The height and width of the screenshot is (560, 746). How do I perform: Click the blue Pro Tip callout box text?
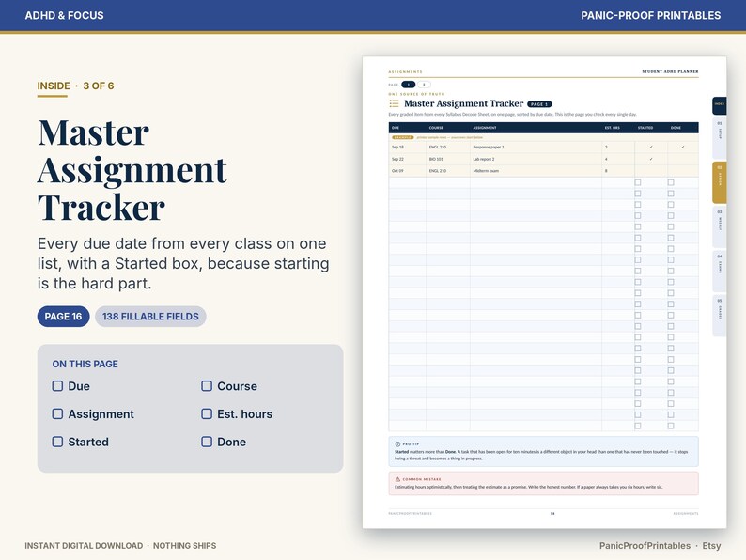(x=541, y=455)
